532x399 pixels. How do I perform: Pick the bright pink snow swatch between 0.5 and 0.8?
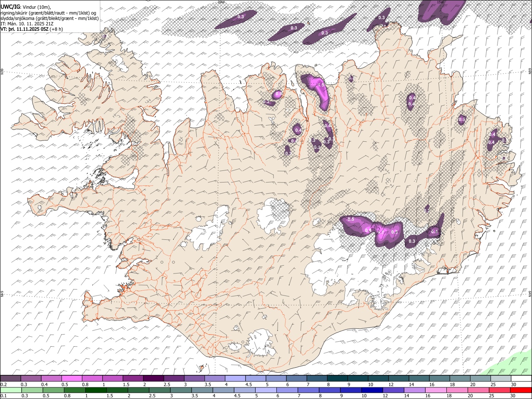point(72,379)
